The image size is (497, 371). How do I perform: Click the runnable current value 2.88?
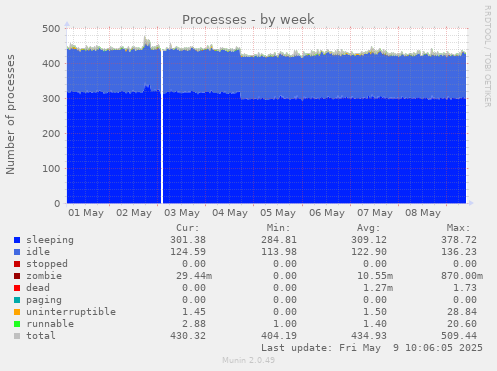(194, 324)
